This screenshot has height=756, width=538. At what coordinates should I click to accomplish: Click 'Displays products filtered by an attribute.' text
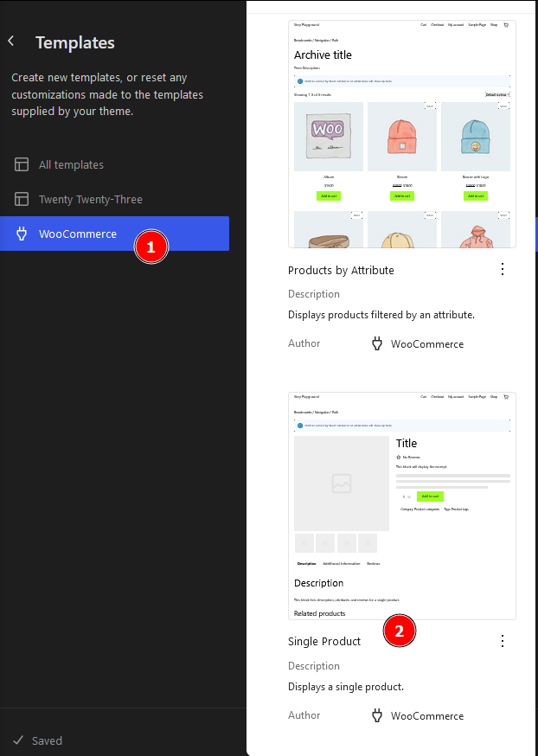(381, 315)
